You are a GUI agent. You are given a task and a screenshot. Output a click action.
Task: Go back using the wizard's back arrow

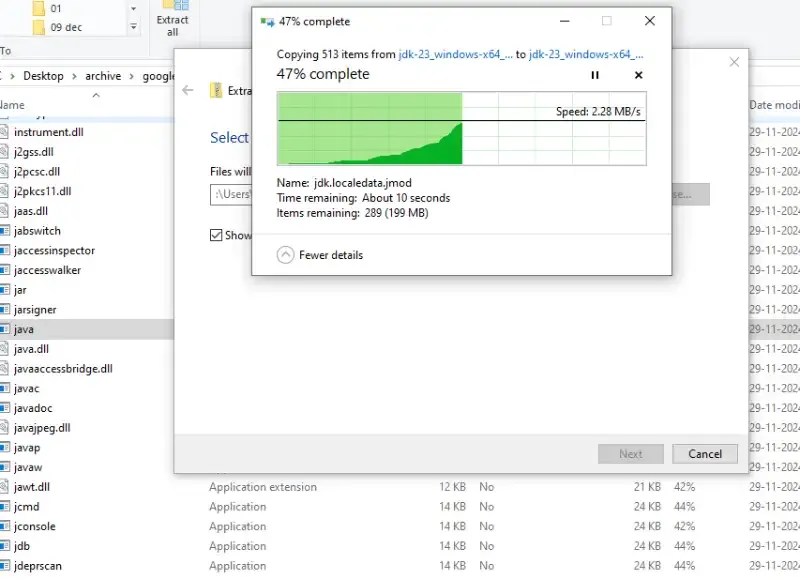pyautogui.click(x=188, y=90)
